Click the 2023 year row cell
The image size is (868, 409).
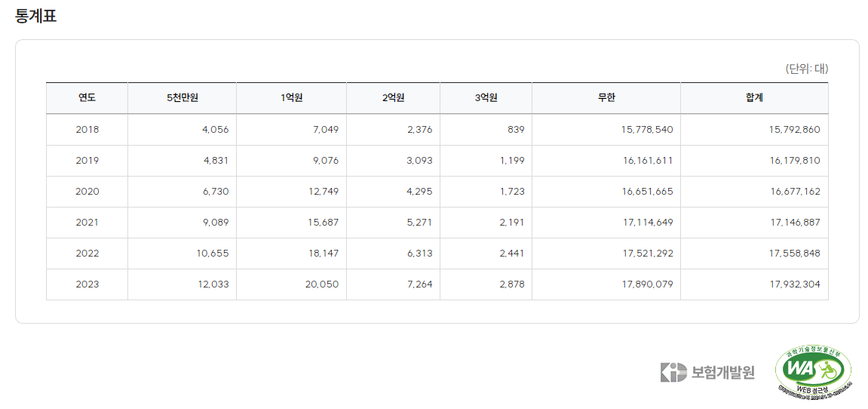87,284
